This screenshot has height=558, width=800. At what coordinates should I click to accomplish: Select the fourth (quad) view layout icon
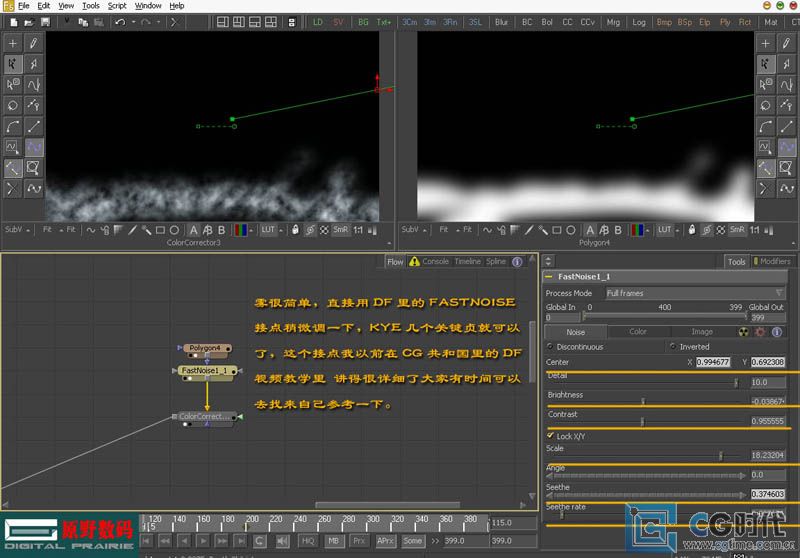[271, 22]
